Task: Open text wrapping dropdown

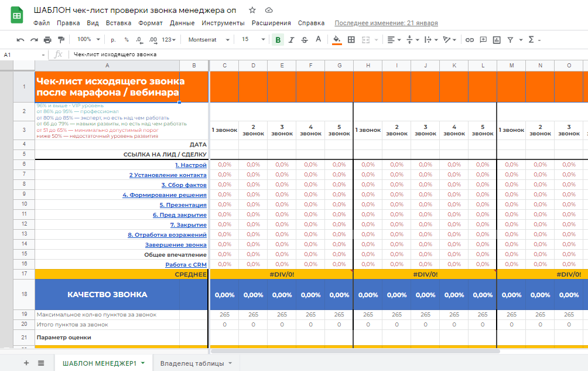Action: tap(431, 40)
